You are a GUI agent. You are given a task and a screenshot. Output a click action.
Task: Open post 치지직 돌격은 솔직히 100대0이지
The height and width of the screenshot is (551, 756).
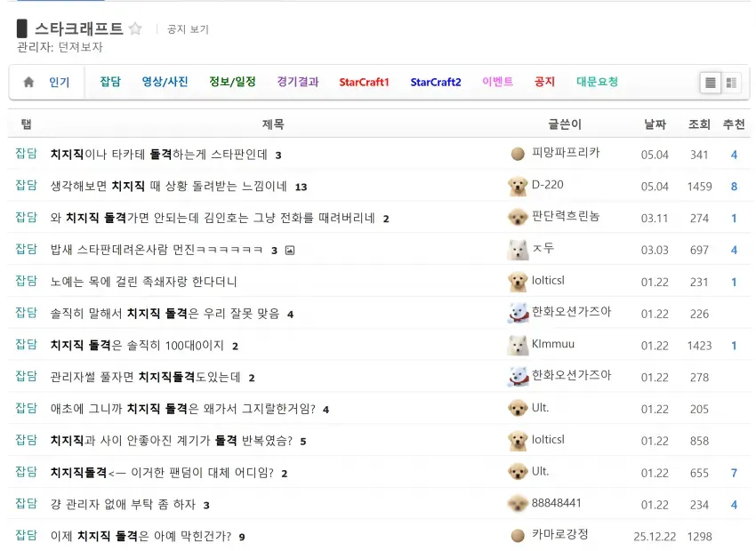click(137, 346)
